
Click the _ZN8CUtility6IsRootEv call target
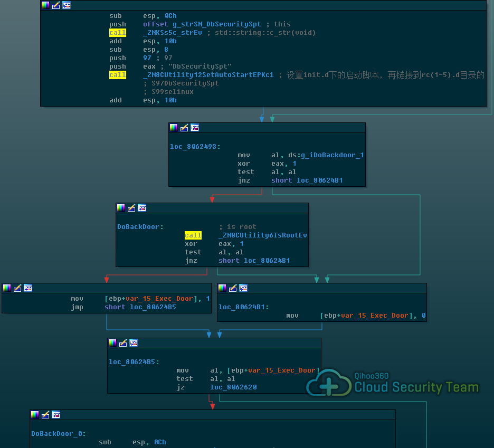pos(262,235)
